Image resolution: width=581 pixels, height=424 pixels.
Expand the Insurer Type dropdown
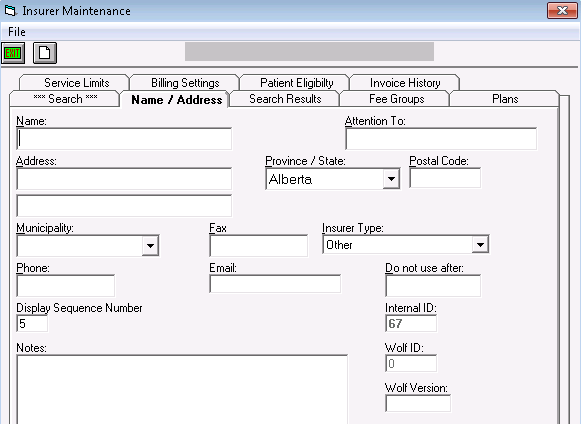[480, 245]
